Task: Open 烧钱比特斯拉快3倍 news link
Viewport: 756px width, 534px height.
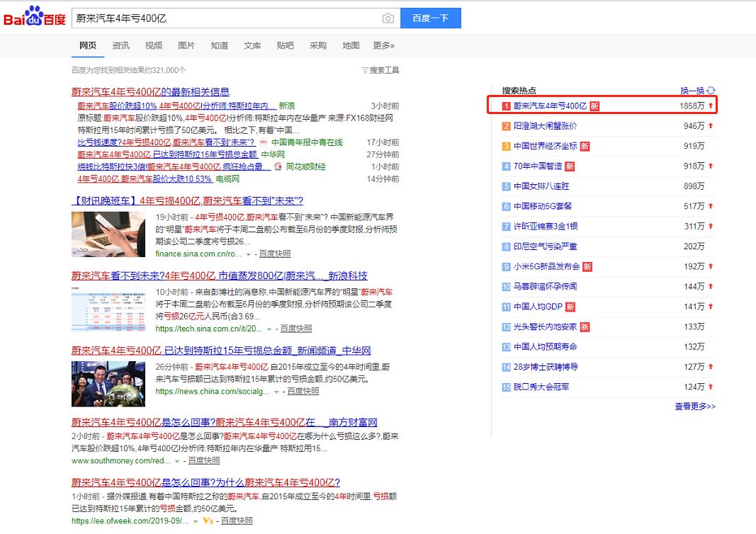Action: click(174, 166)
